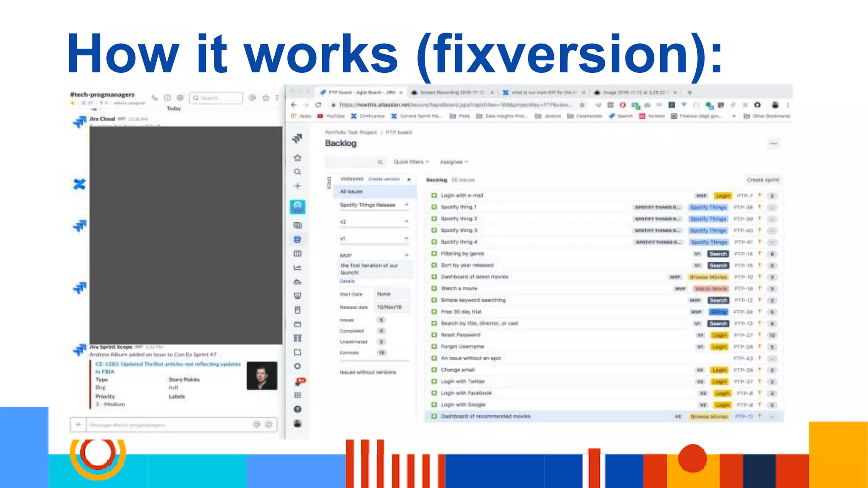Switch to Screen Recording browser tab
Viewport: 868px width, 488px height.
[x=452, y=92]
